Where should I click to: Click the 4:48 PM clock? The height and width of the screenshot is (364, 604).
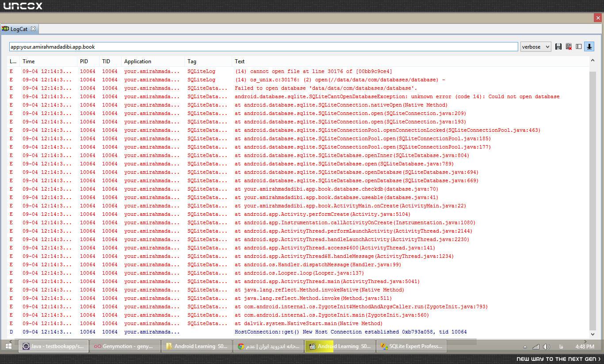point(585,347)
